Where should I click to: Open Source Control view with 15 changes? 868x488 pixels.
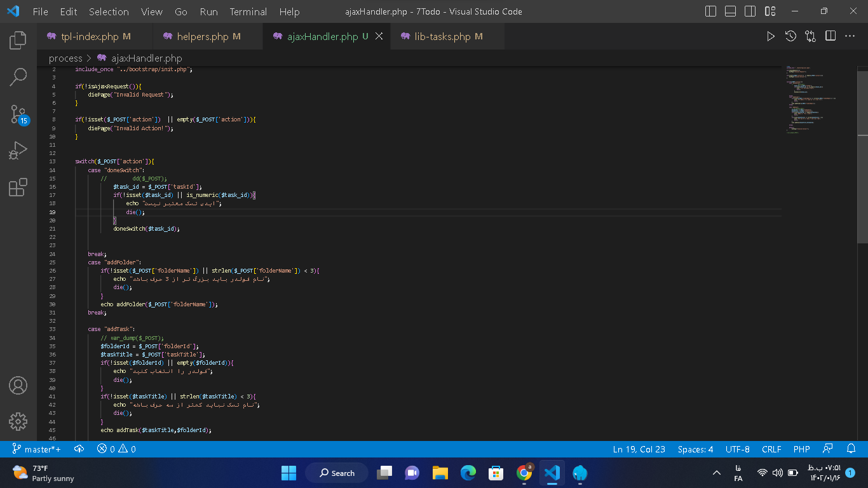pos(18,114)
